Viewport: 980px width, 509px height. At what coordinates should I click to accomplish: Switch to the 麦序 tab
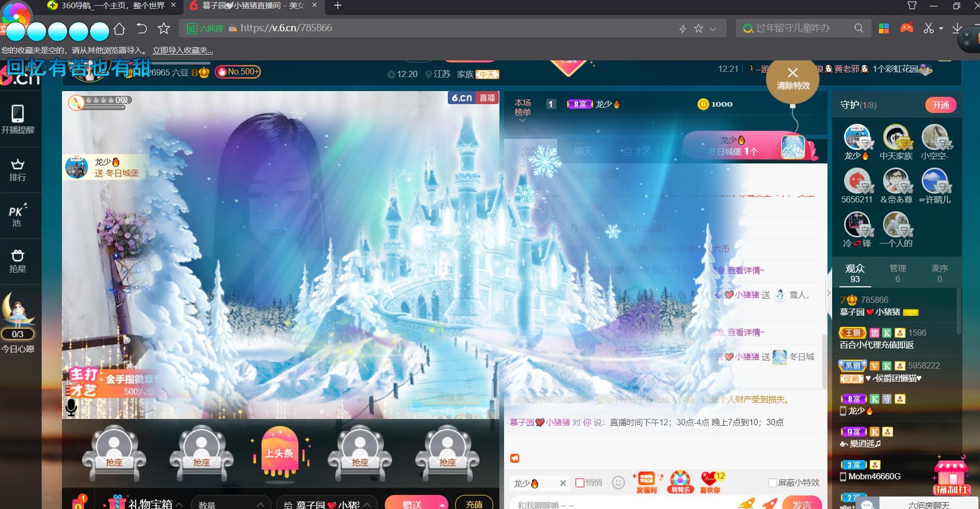(939, 273)
